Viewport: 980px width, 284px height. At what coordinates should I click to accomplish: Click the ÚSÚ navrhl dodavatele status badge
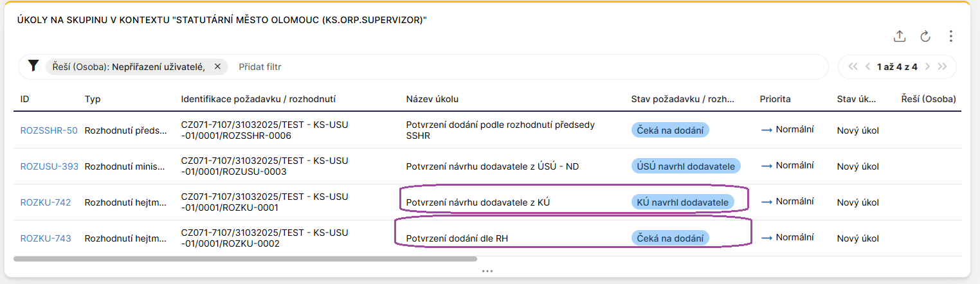click(x=685, y=166)
